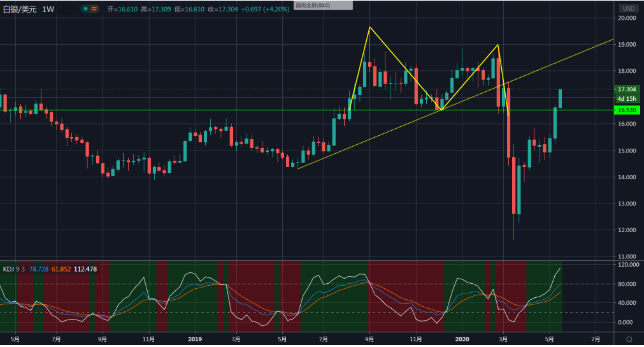Click KDJ value 78.728
Viewport: 644px width, 347px height.
coord(39,269)
